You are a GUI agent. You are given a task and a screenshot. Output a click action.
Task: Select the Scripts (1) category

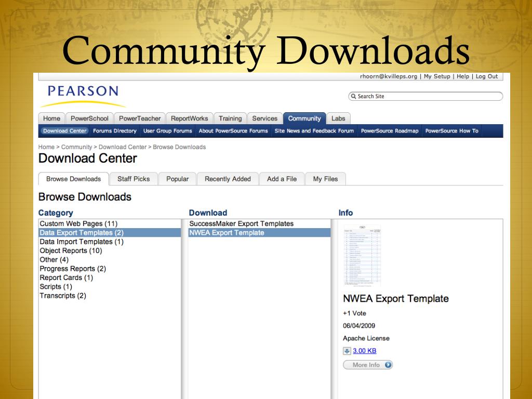coord(110,287)
